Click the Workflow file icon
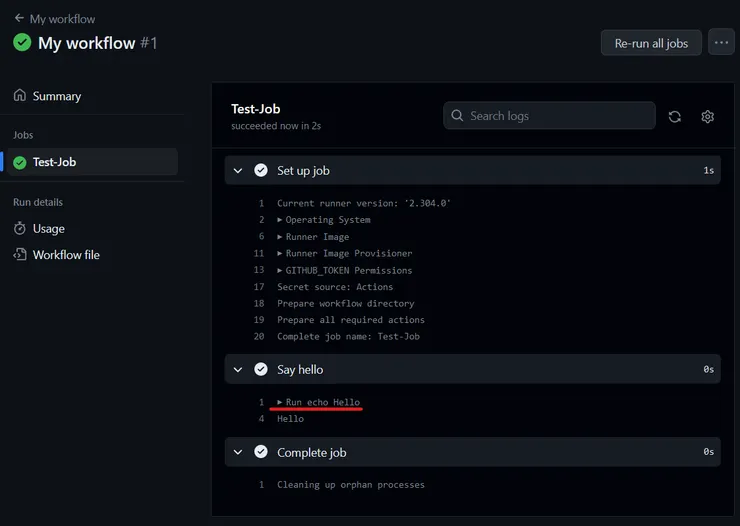This screenshot has width=740, height=526. (20, 255)
